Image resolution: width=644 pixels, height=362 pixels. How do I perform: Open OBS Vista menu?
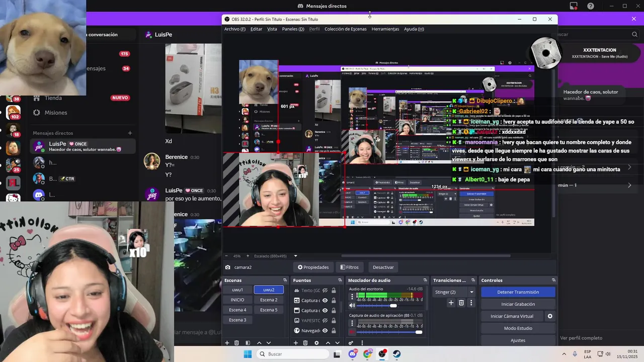272,29
